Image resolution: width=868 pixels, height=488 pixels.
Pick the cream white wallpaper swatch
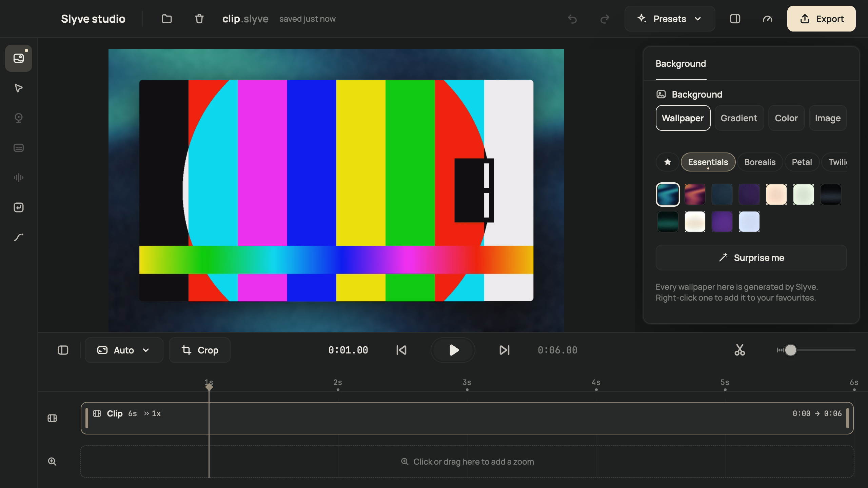coord(695,222)
